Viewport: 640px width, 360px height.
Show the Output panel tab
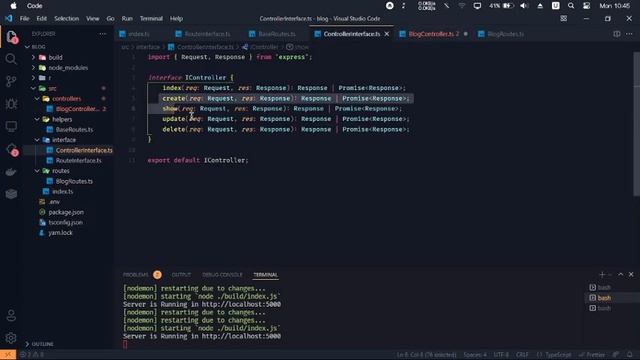click(x=181, y=275)
